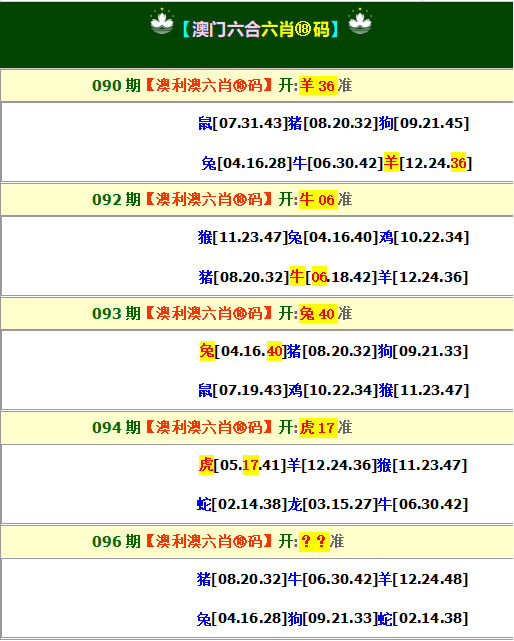Click 猪[08.20.32] in the 092 period
Viewport: 514px width, 641px height.
pyautogui.click(x=244, y=277)
